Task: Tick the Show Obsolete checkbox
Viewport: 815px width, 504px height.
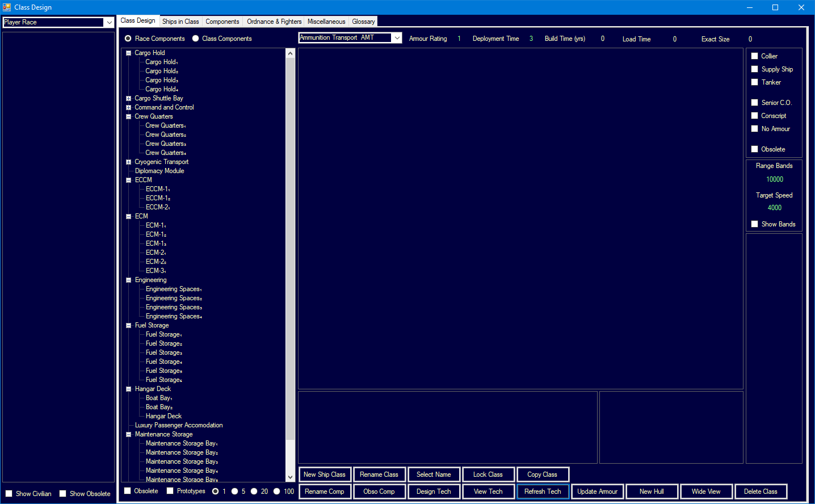Action: click(63, 494)
